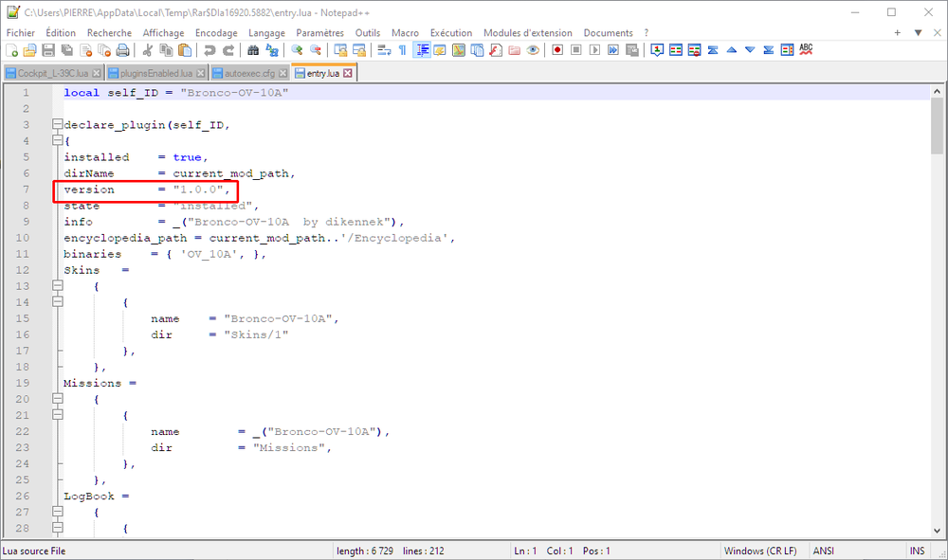948x560 pixels.
Task: Open the tab list dropdown triangle at the menu bar's right end
Action: pos(918,32)
